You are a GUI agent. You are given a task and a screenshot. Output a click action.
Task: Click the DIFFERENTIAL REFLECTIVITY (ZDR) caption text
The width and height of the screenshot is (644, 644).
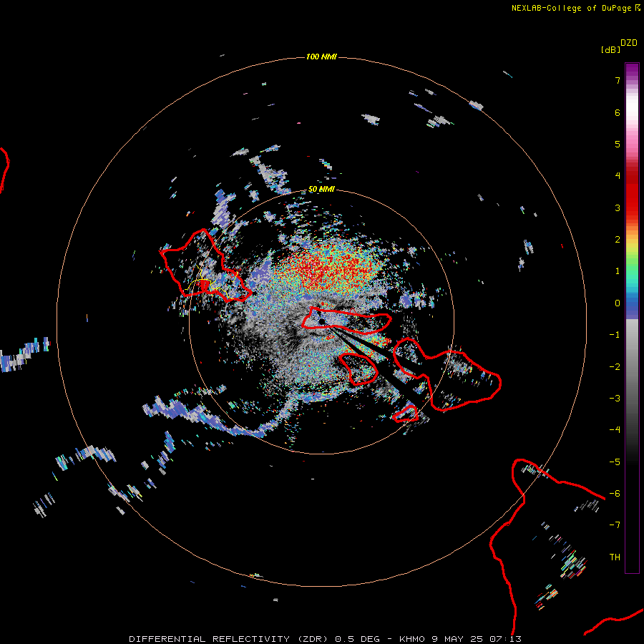(230, 639)
